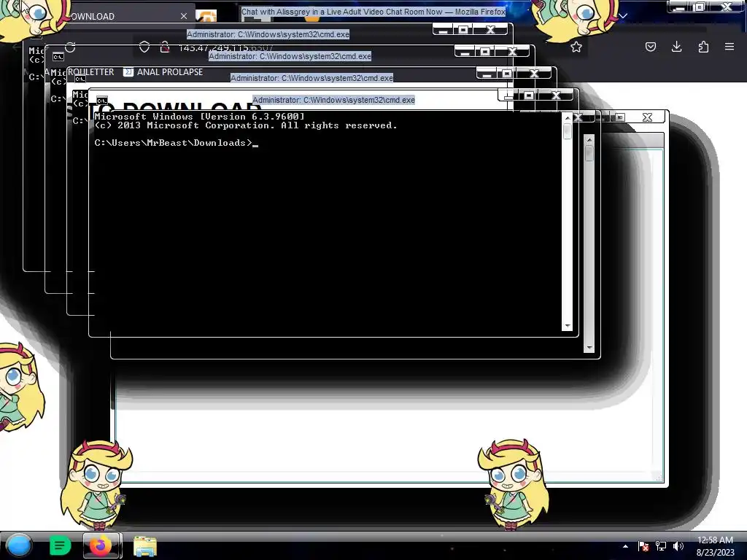Close the Mozilla Firefox window

click(727, 7)
